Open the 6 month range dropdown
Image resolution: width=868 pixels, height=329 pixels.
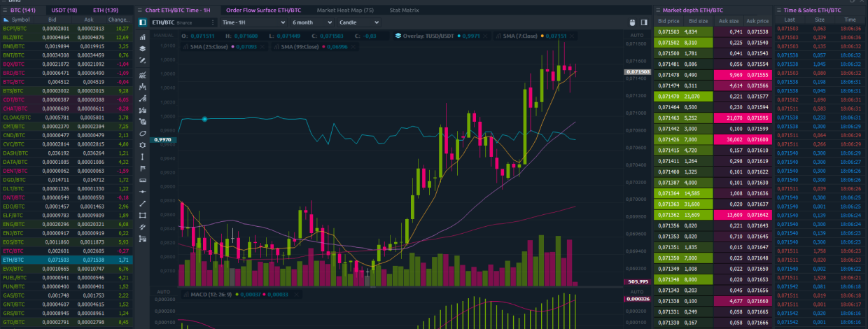[x=312, y=22]
